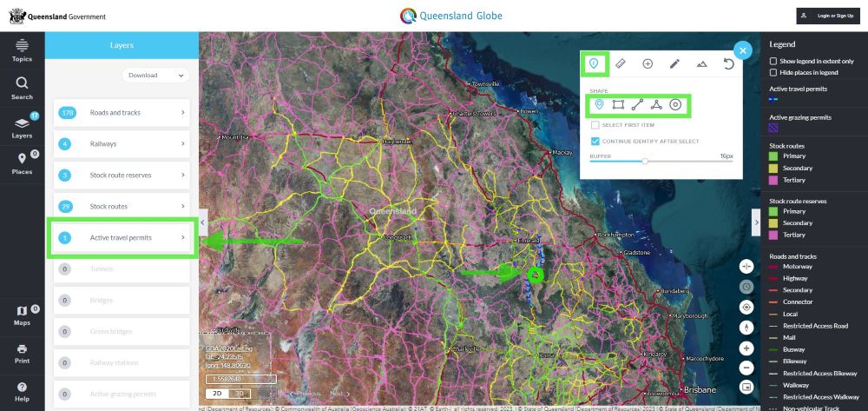Viewport: 868px width, 411px height.
Task: Uncheck Continue Identify After Select
Action: pos(595,141)
